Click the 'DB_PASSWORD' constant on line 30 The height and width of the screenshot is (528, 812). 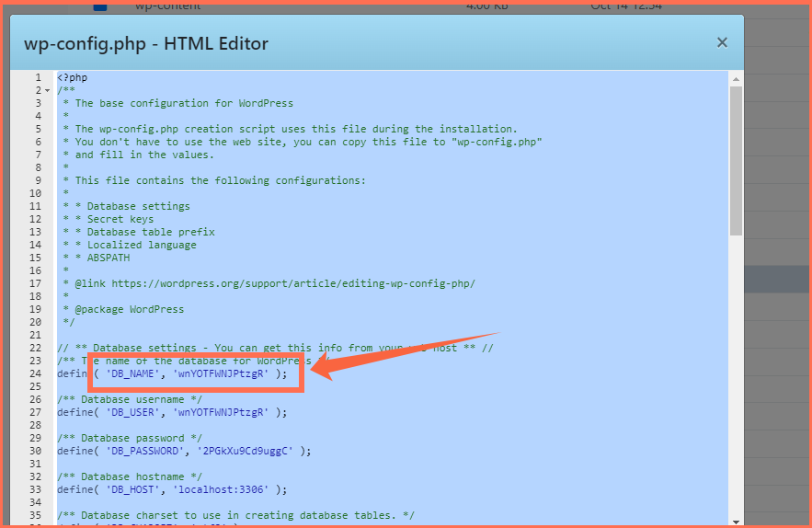[x=144, y=451]
